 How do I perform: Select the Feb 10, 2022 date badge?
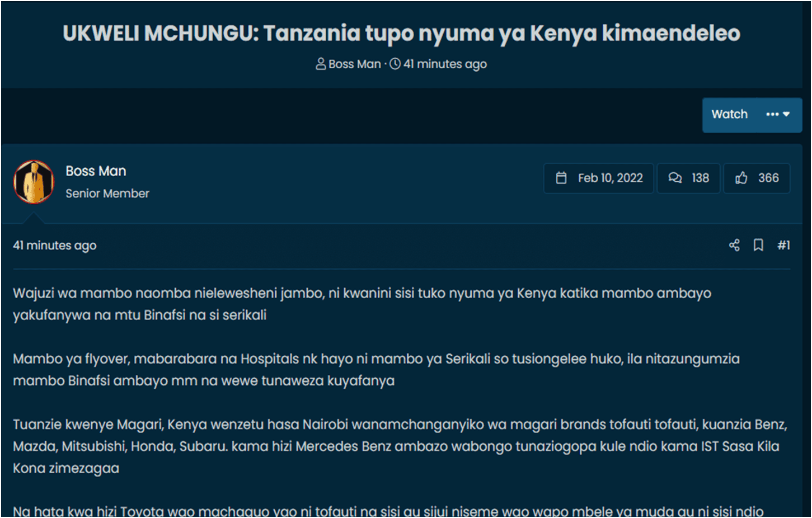click(599, 178)
